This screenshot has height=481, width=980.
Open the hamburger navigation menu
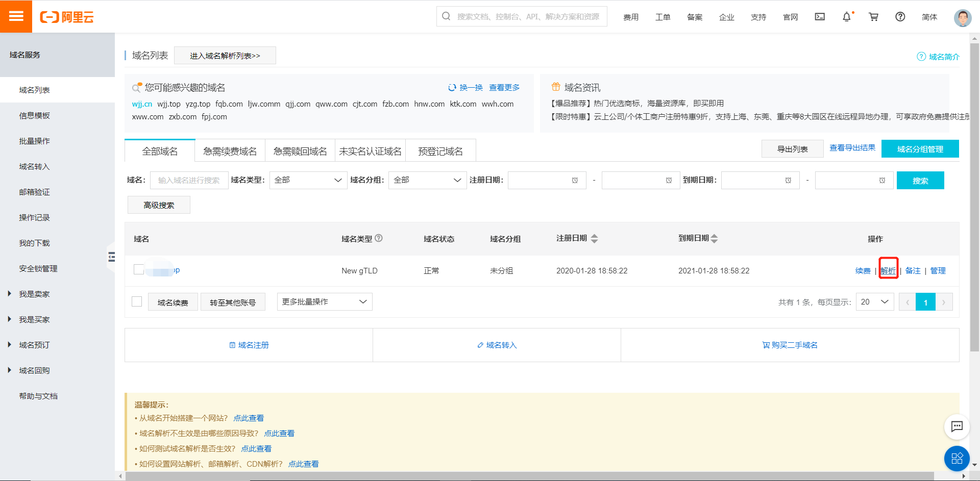point(16,16)
